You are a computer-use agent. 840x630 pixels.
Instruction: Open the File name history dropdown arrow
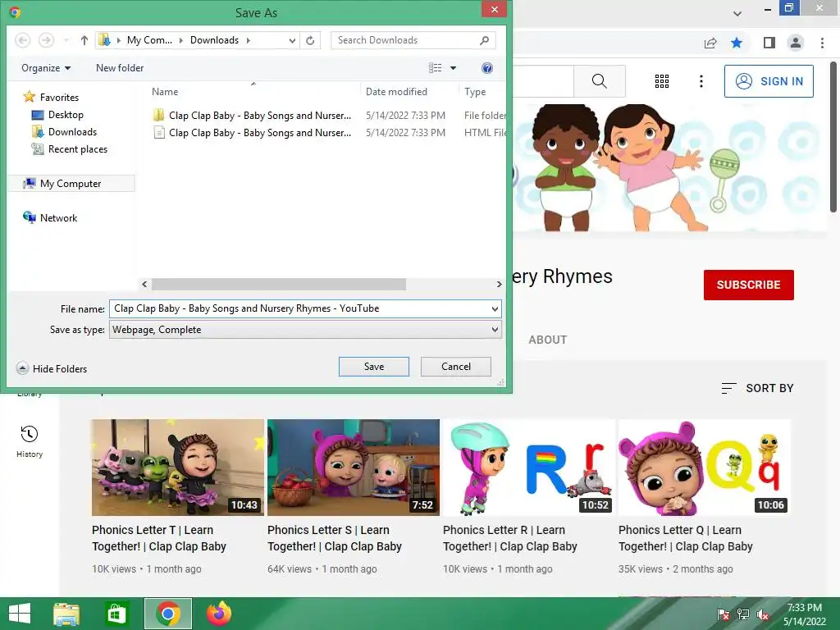click(x=495, y=308)
